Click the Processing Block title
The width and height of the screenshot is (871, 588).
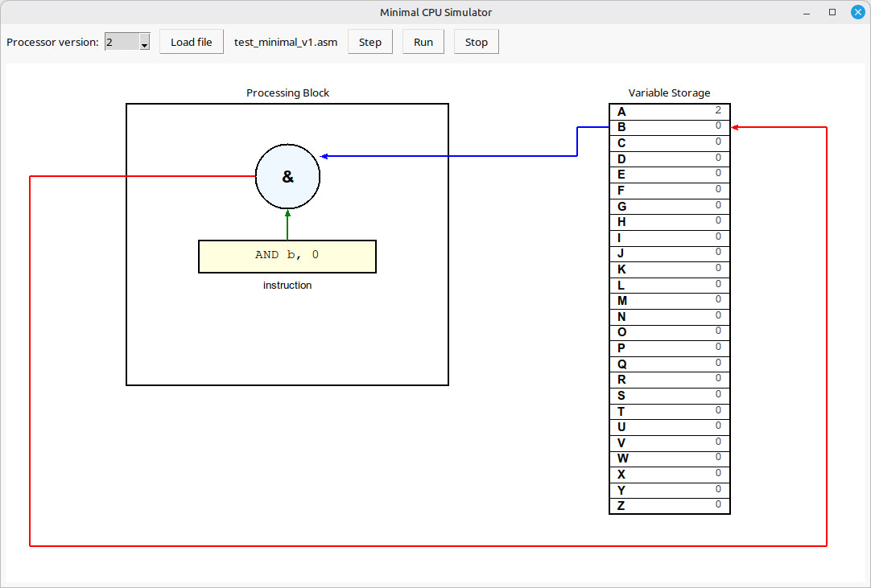(x=287, y=93)
